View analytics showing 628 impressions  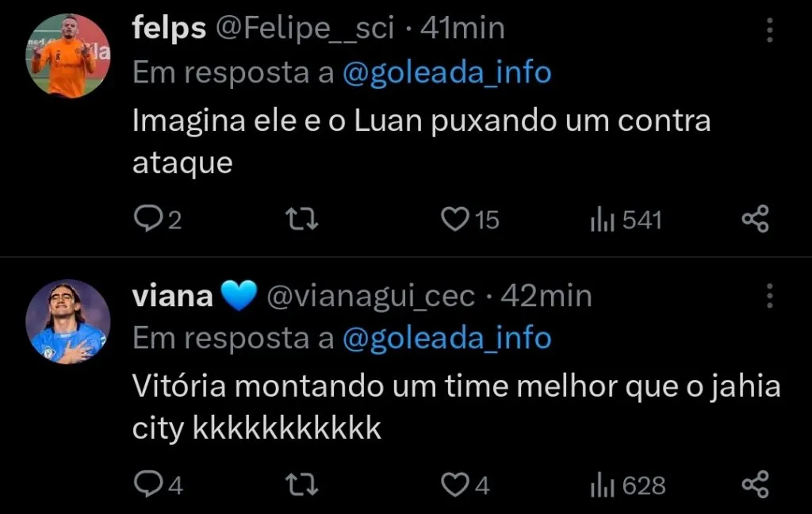(606, 485)
